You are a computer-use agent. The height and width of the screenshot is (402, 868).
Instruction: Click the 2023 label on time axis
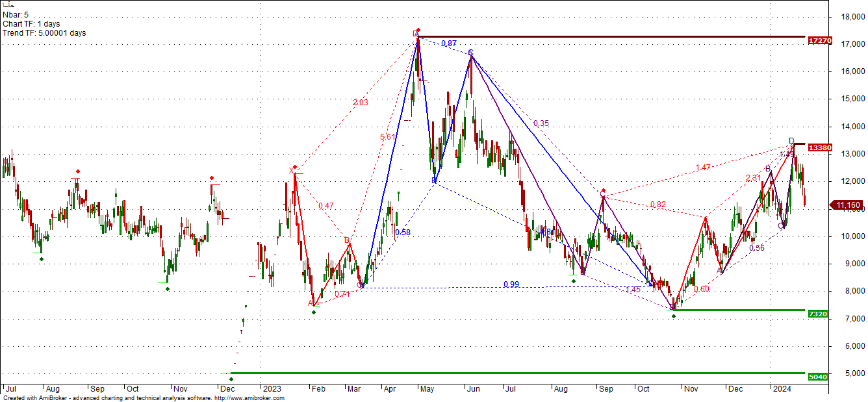pyautogui.click(x=270, y=388)
